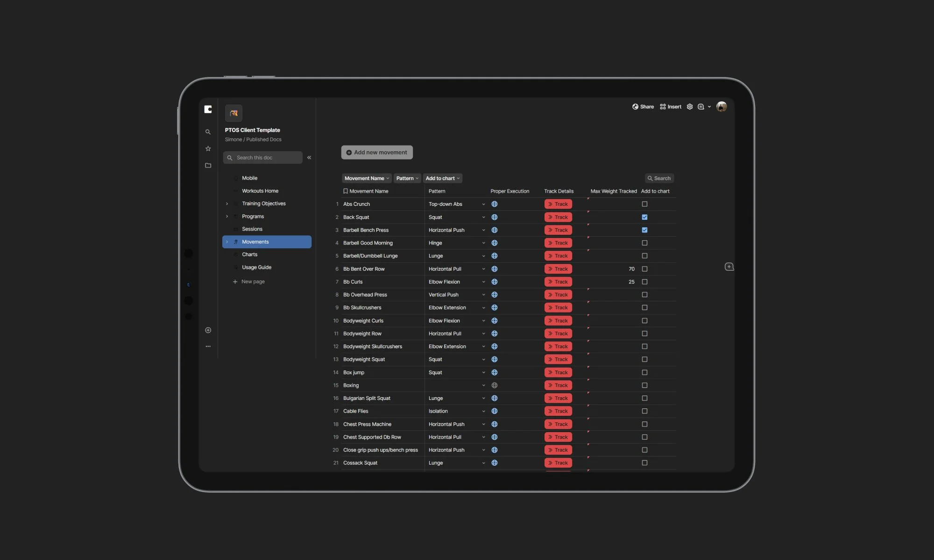Open the Movement Name filter dropdown
Image resolution: width=934 pixels, height=560 pixels.
pyautogui.click(x=366, y=178)
